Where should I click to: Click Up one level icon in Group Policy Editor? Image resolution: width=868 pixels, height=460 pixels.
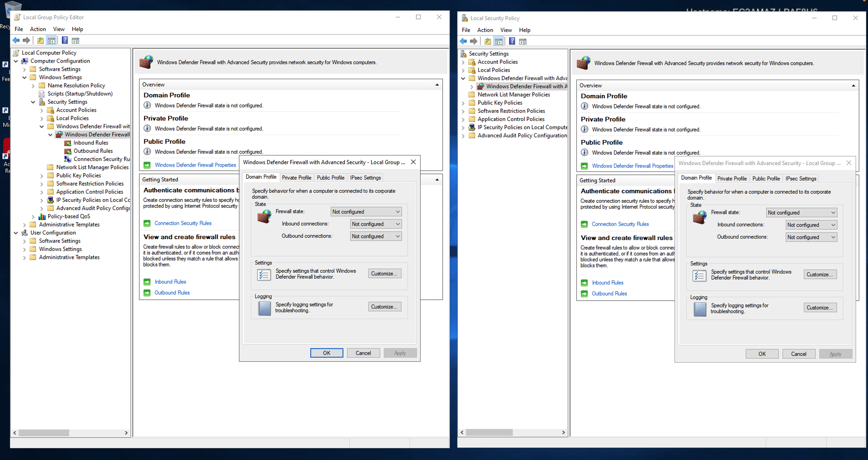pos(40,40)
